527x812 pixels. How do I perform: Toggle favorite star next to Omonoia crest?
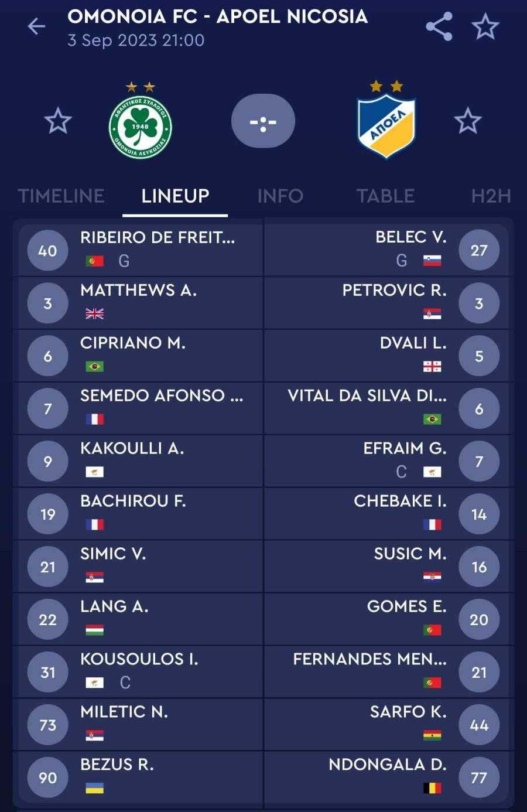[x=58, y=121]
